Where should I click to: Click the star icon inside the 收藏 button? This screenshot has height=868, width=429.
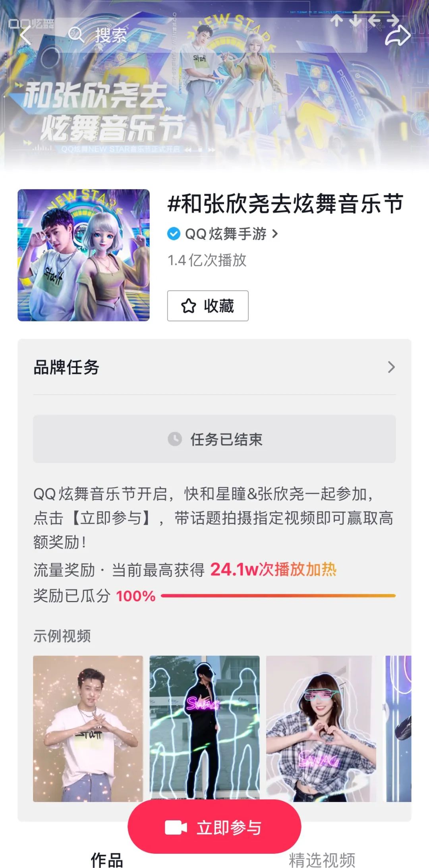tap(188, 306)
